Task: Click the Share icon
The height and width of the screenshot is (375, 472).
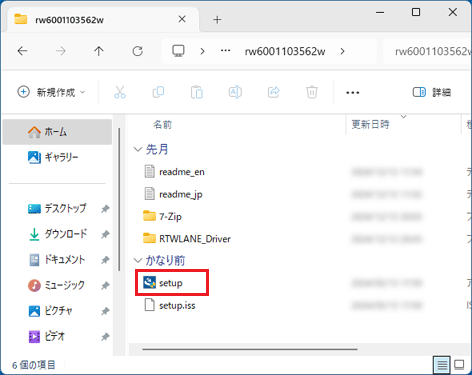Action: tap(274, 92)
